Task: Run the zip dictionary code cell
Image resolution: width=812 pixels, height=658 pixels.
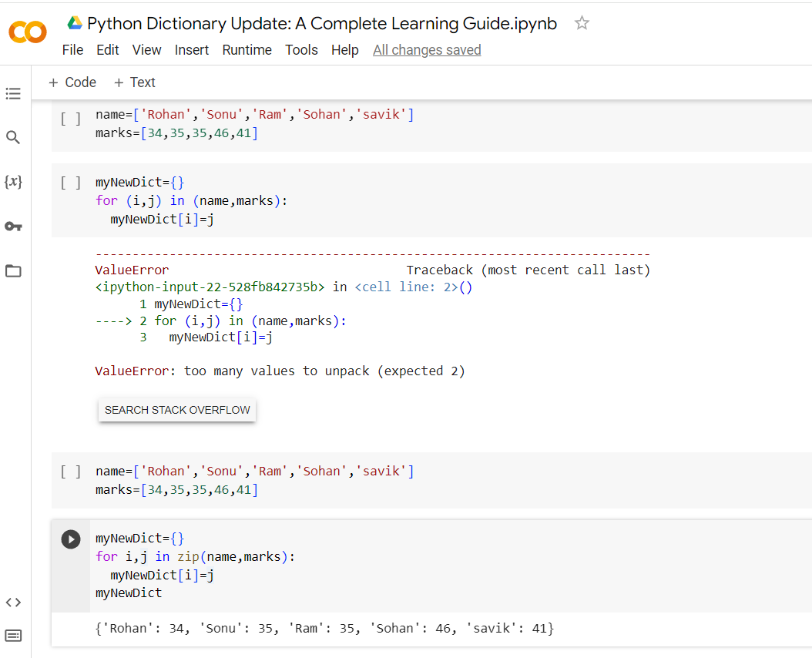Action: point(70,539)
